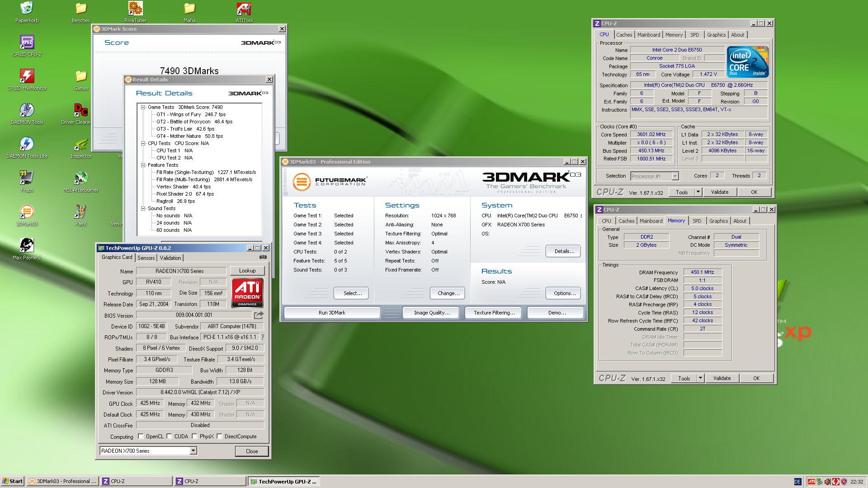Click the Bus Interface question mark icon
Viewport: 868px width, 488px height.
263,337
